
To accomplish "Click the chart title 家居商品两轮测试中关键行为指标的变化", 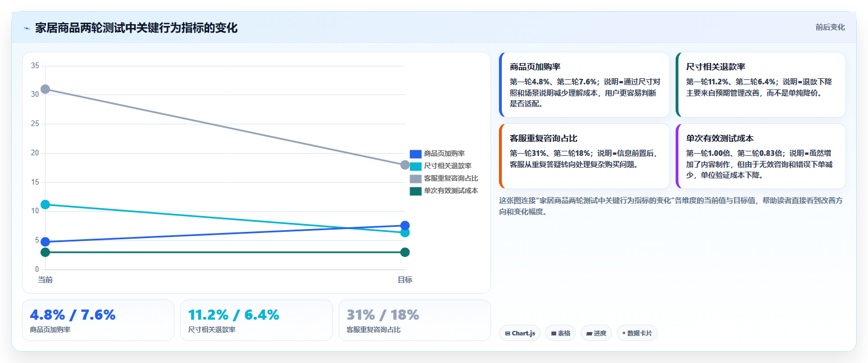I will [136, 28].
